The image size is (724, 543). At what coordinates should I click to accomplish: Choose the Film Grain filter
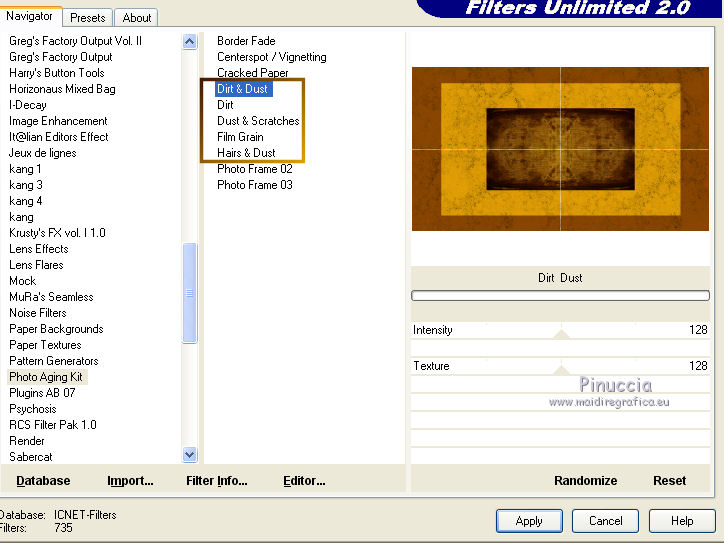240,137
